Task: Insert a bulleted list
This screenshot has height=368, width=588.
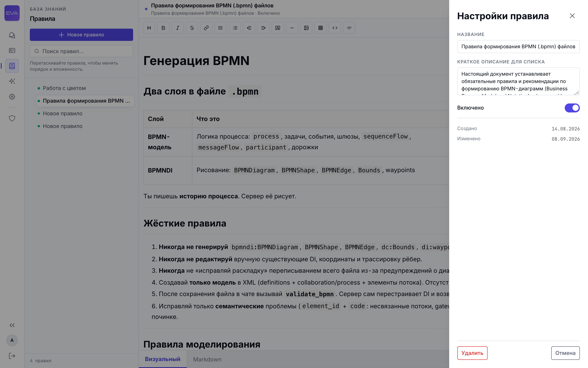Action: 220,28
